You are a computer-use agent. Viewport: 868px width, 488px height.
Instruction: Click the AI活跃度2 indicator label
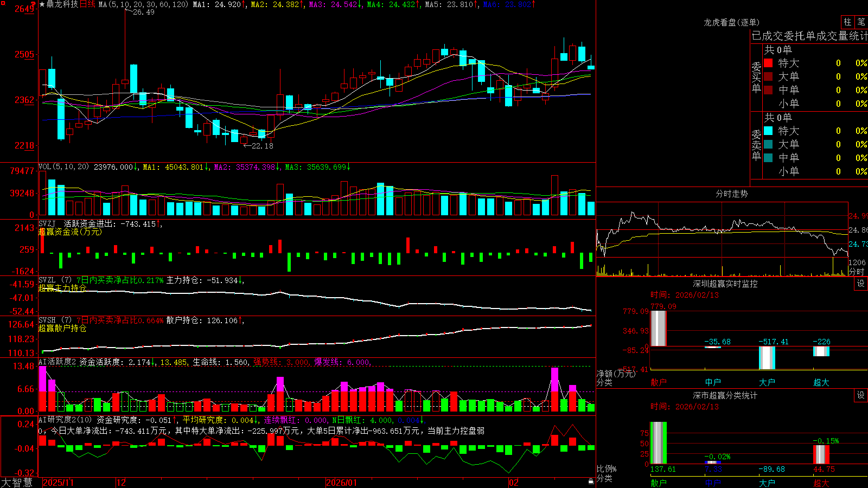tap(57, 362)
